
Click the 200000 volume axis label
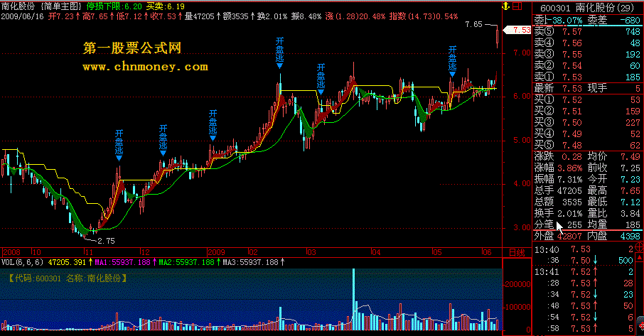519,284
